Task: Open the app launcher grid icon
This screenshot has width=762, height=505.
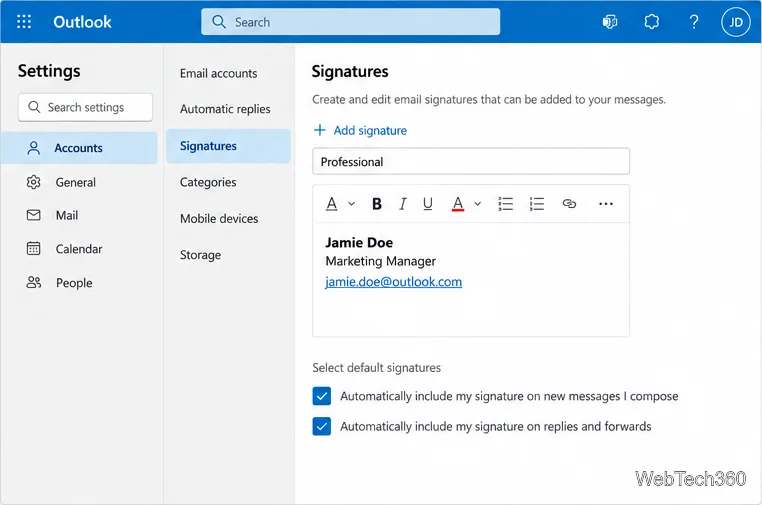Action: (x=24, y=22)
